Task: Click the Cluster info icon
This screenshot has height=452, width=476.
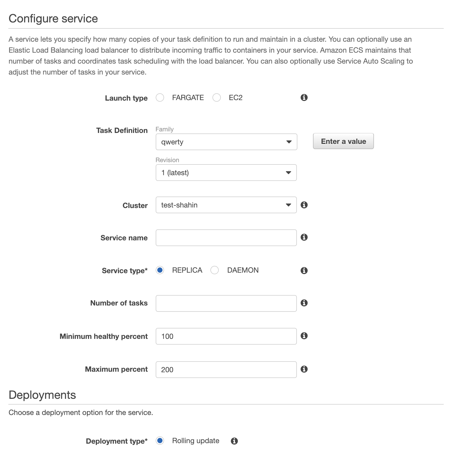Action: click(x=305, y=205)
